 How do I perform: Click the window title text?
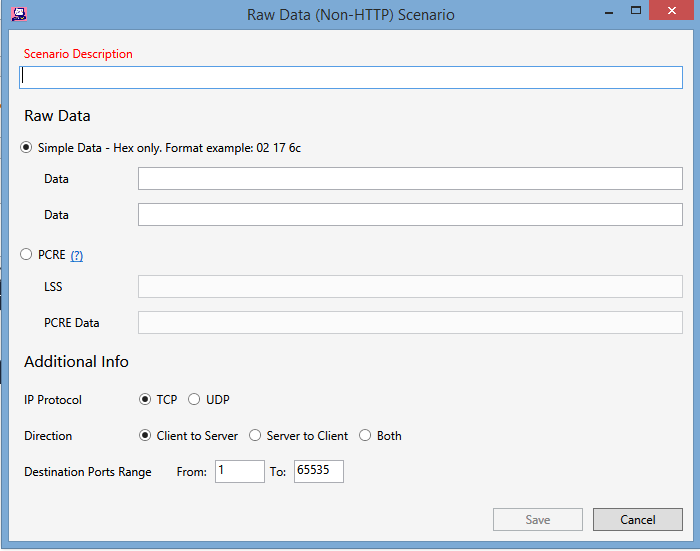pos(351,15)
